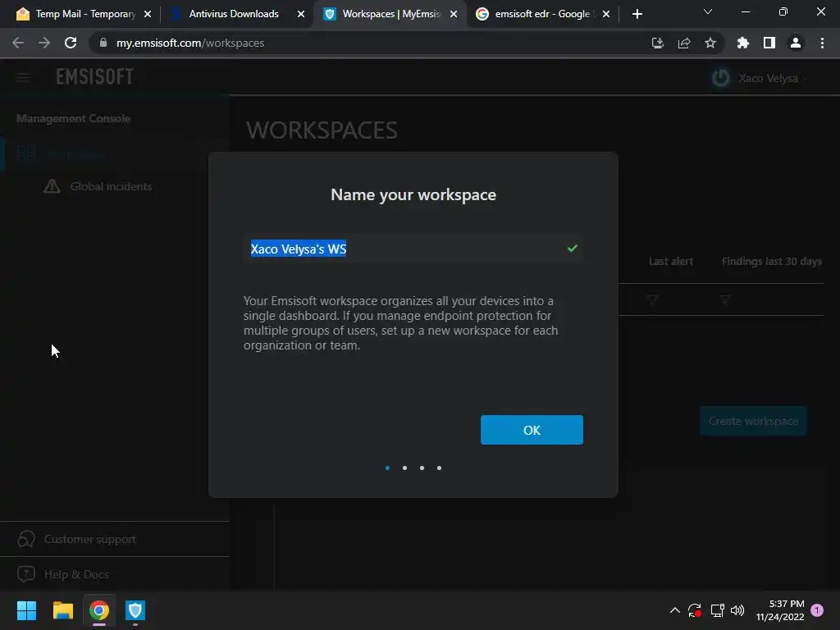The height and width of the screenshot is (630, 840).
Task: Open File Explorer from taskbar
Action: 62,610
